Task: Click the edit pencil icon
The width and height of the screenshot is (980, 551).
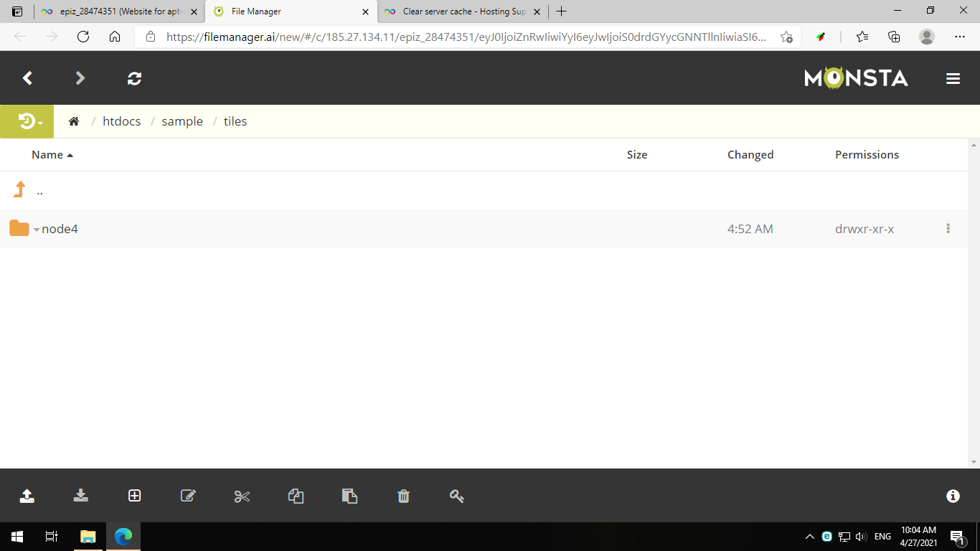Action: coord(188,496)
